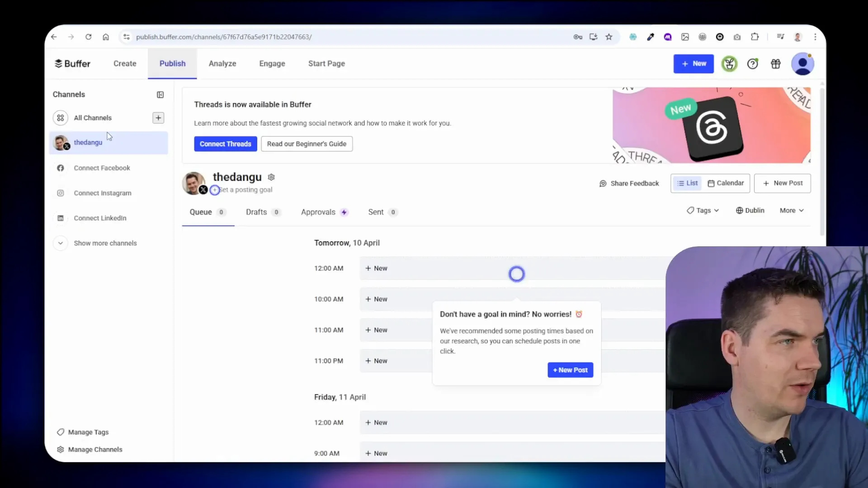Click the browser profile avatar in the toolbar
868x488 pixels.
pos(798,37)
